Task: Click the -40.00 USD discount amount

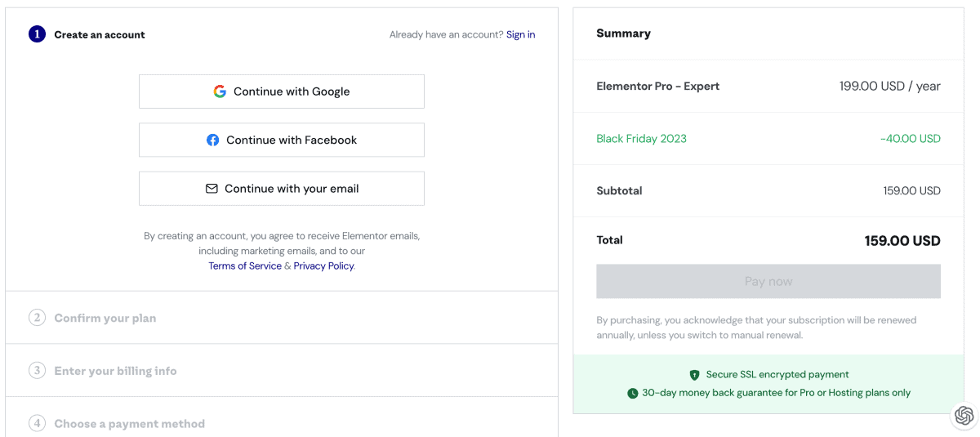Action: [x=910, y=139]
